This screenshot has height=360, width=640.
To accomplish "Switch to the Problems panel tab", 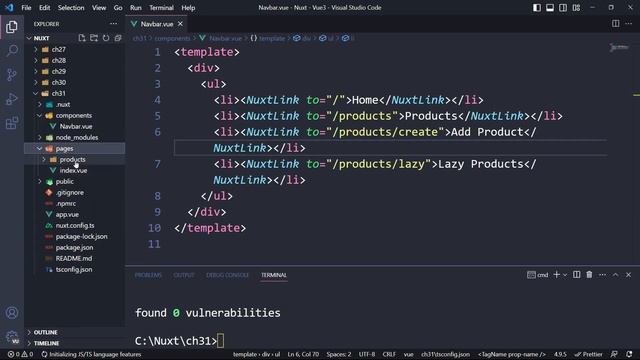I will pos(148,275).
